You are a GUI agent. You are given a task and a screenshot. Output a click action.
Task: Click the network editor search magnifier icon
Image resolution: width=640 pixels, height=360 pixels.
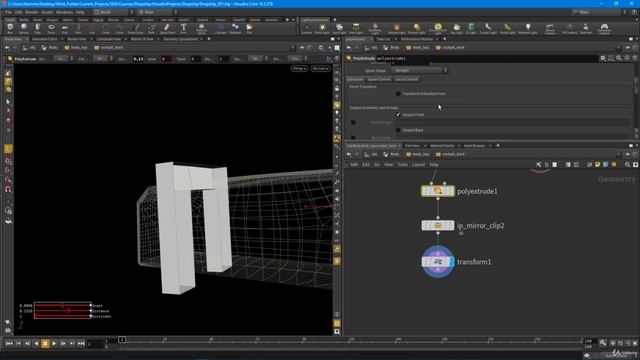click(x=627, y=164)
